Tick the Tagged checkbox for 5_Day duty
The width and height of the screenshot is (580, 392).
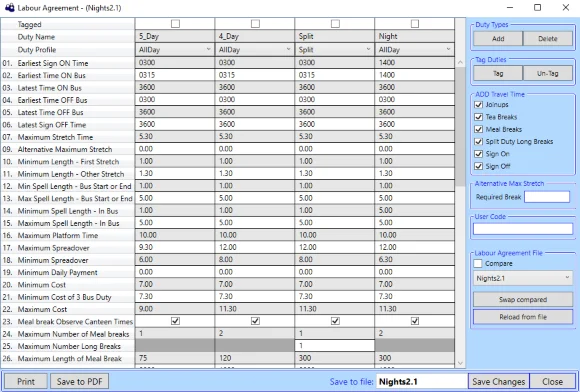[x=175, y=24]
